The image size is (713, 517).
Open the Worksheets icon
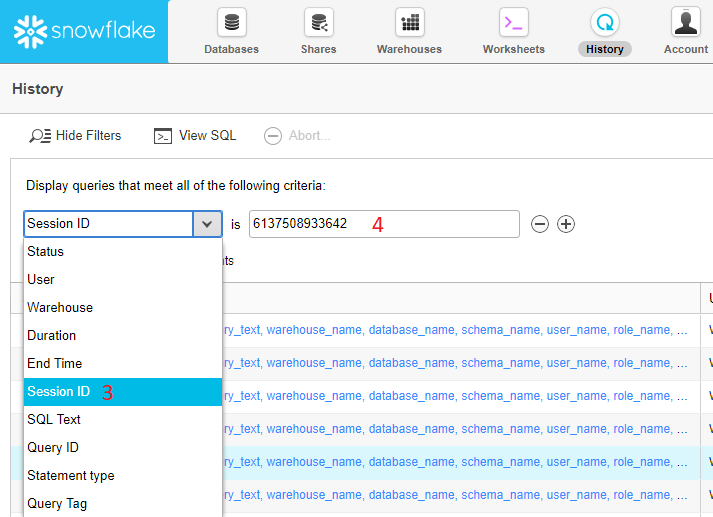pos(513,22)
